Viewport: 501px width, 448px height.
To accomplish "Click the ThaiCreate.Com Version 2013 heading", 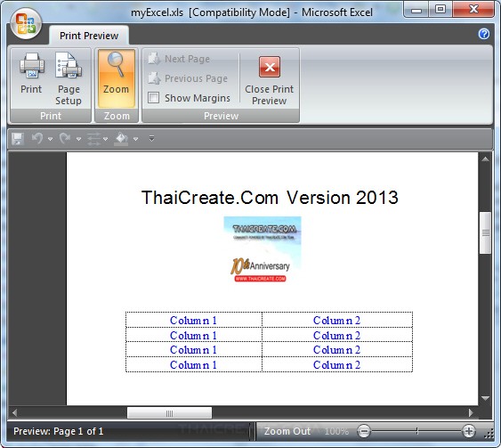I will tap(270, 198).
